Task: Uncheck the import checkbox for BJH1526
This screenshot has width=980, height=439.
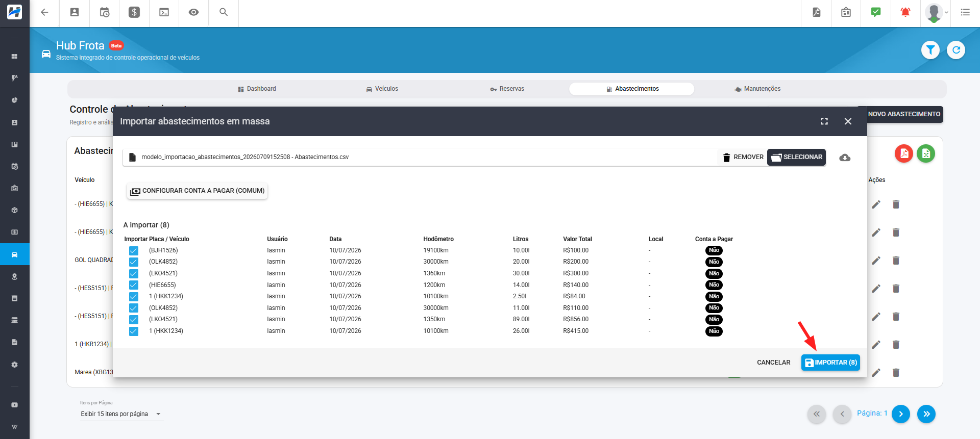Action: [134, 251]
